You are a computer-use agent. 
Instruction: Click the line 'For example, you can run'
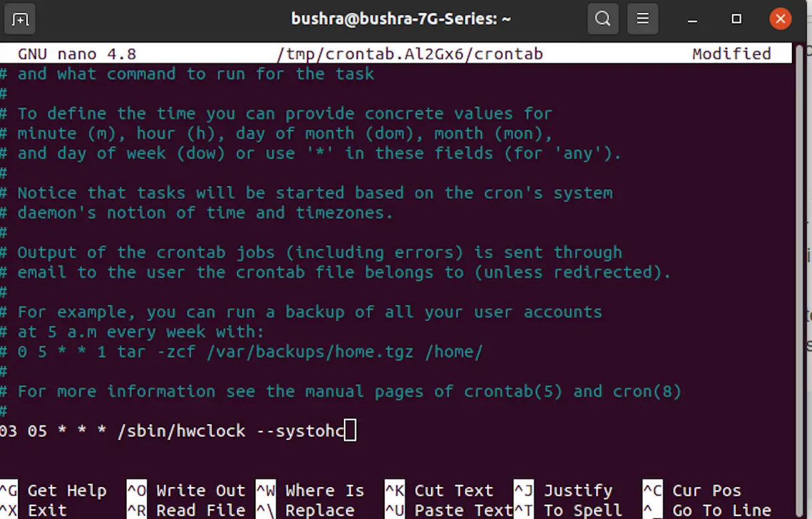pos(301,312)
